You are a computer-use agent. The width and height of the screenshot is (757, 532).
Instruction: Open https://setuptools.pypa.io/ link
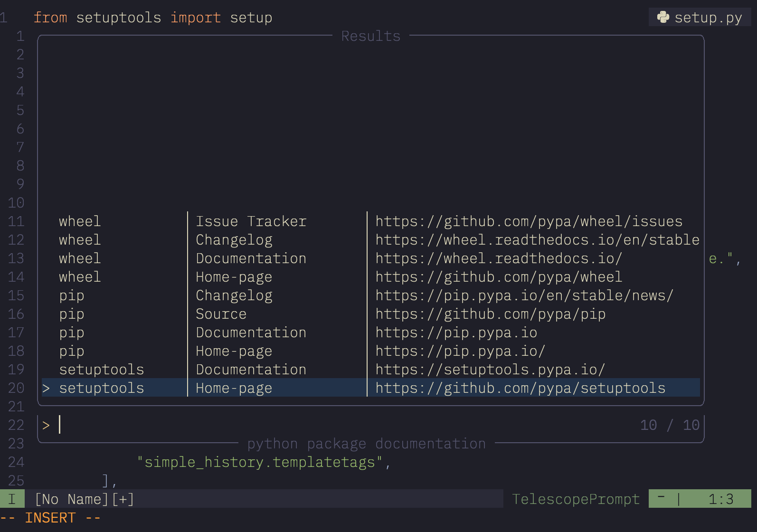point(490,370)
